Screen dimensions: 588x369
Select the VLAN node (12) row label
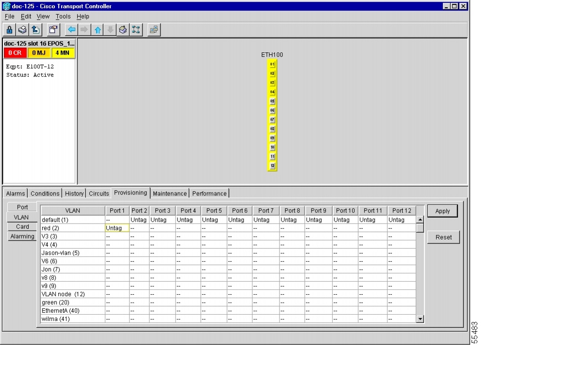[x=73, y=294]
